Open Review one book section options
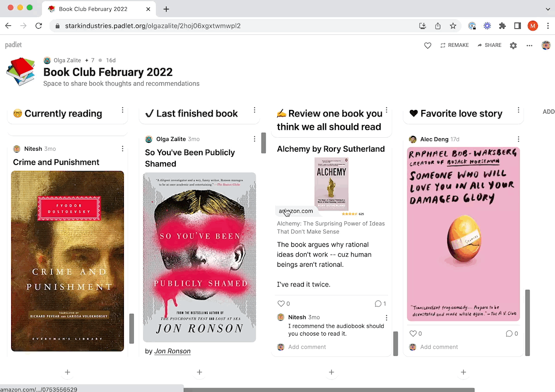Viewport: 555px width, 392px height. (x=387, y=110)
